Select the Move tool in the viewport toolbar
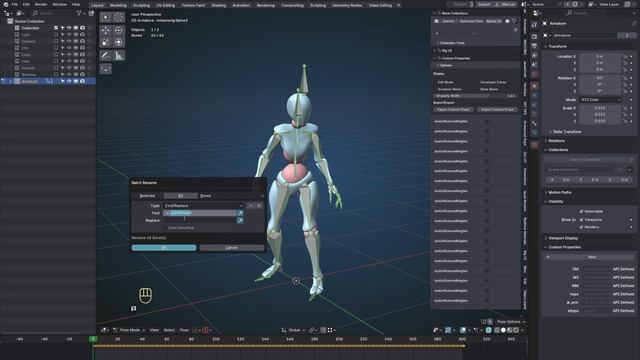 click(x=106, y=30)
